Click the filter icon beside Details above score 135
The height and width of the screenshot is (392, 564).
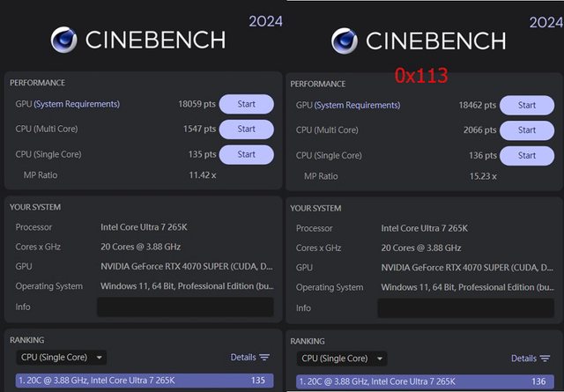point(264,358)
